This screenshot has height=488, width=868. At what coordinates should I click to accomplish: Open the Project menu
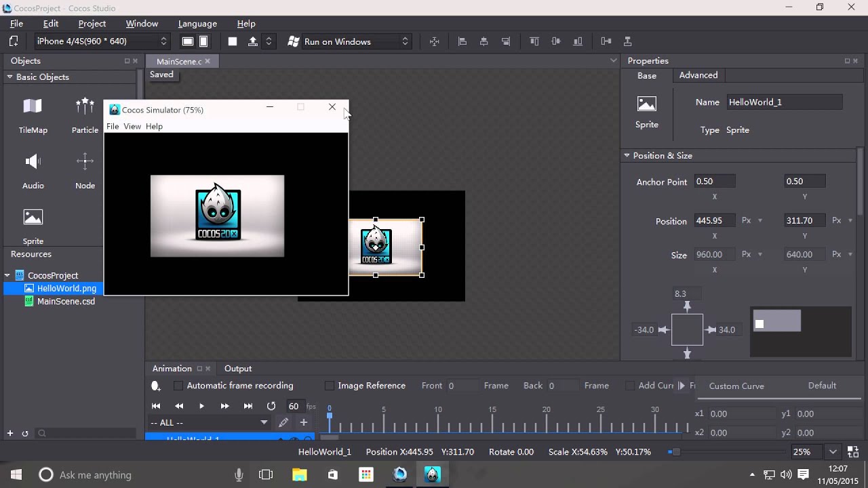[92, 24]
